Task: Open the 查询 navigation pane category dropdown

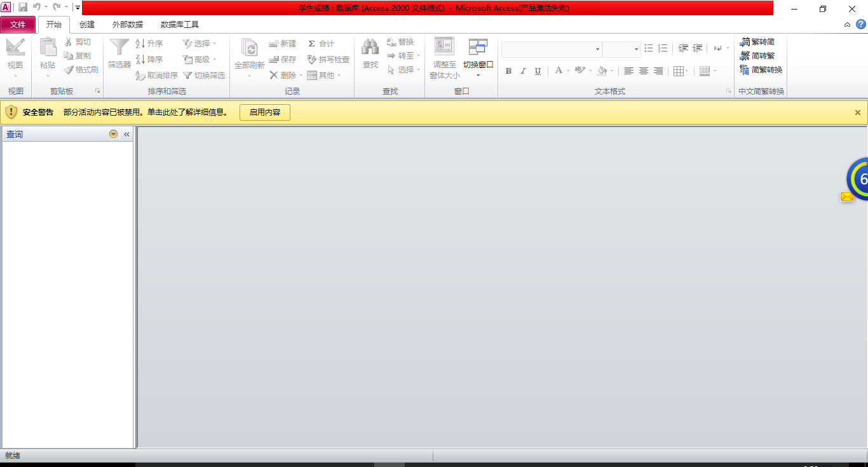Action: pos(113,134)
